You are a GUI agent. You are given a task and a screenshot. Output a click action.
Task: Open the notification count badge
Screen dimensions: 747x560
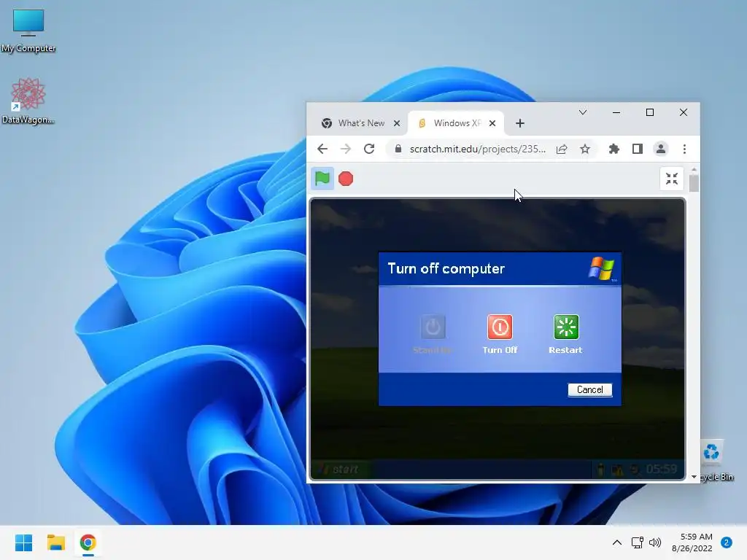[x=727, y=542]
